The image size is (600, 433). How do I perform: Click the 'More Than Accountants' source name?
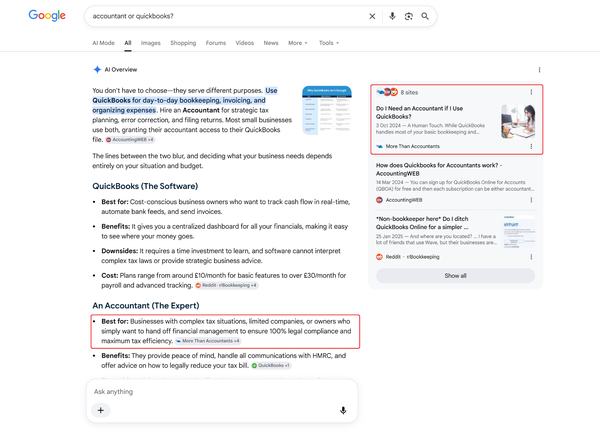[x=412, y=146]
